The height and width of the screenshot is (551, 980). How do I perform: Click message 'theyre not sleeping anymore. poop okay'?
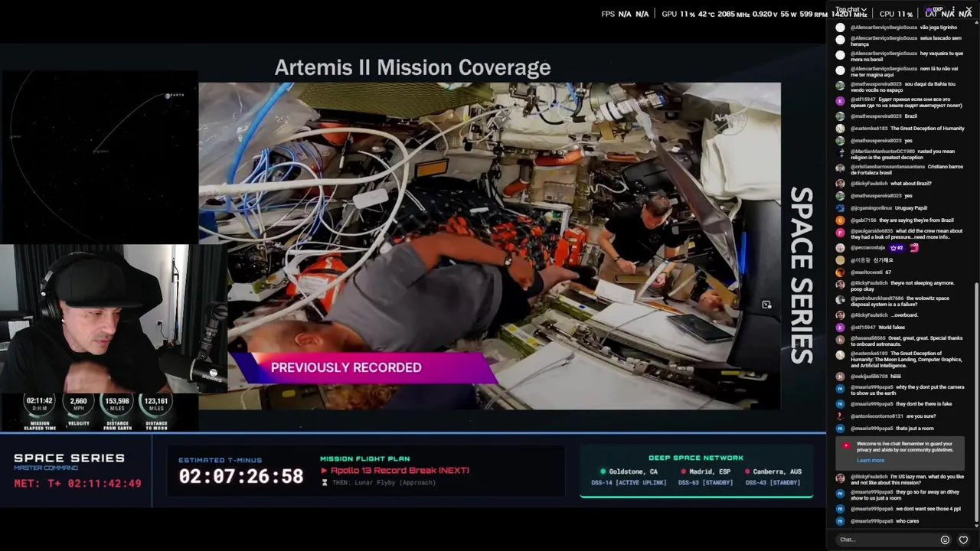pos(903,287)
